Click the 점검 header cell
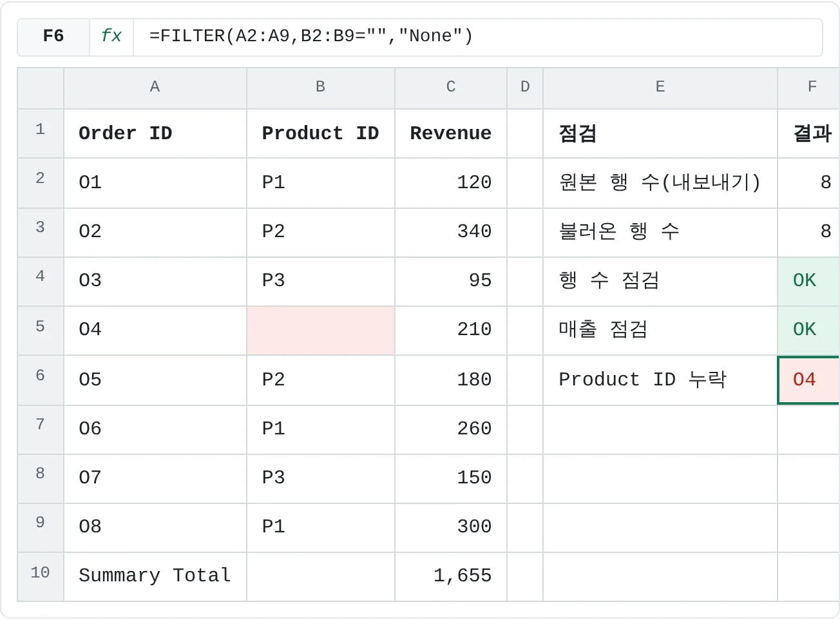Screen dimensions: 840x620 click(660, 133)
